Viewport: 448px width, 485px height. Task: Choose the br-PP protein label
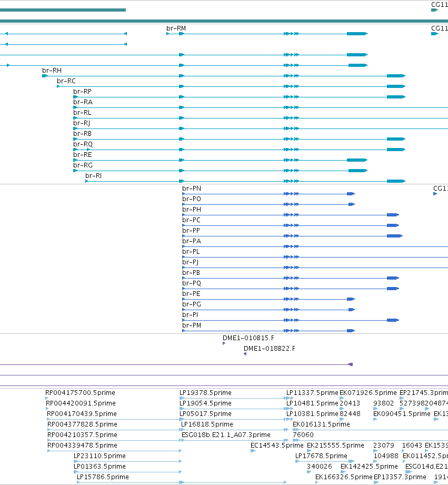coord(191,231)
